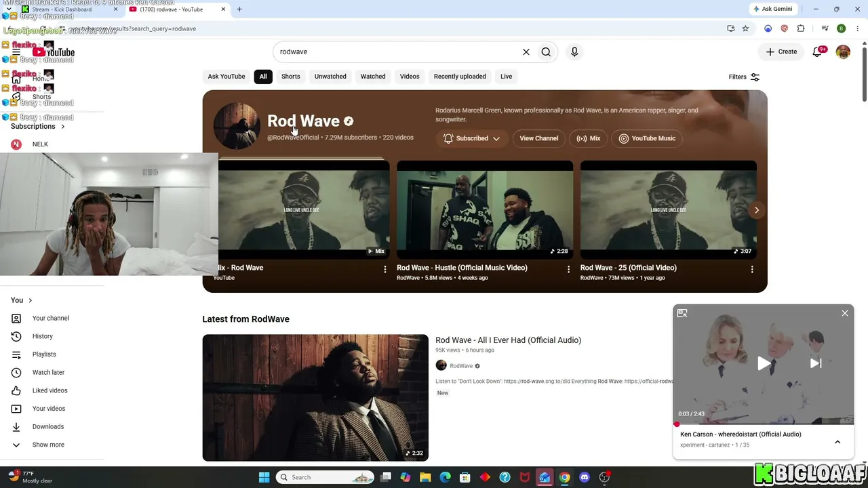This screenshot has height=488, width=868.
Task: Open Rod Wave on YouTube Music
Action: 647,138
